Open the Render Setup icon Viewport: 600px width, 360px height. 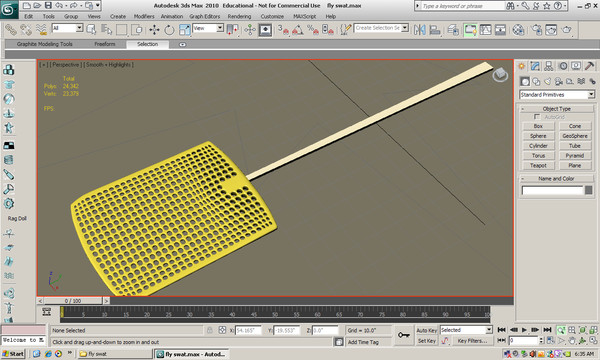click(x=536, y=29)
